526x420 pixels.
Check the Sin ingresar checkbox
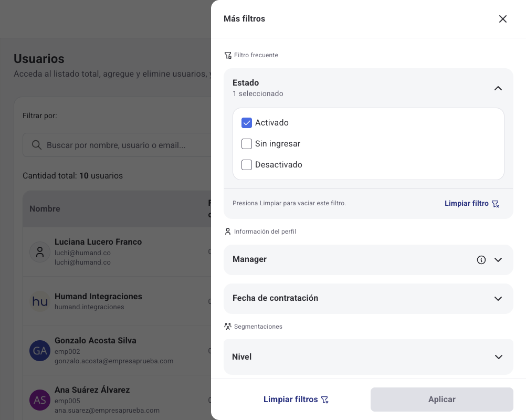[x=247, y=143]
